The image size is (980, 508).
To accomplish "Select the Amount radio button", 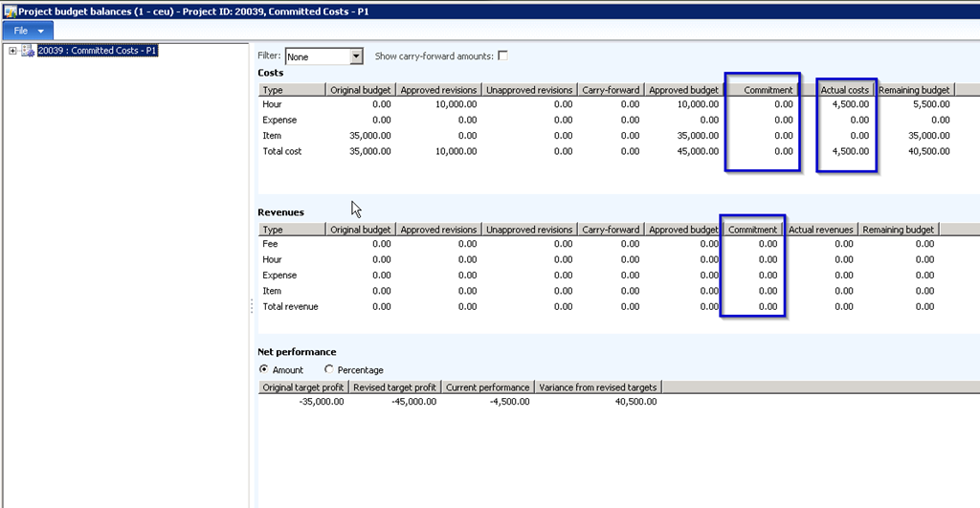I will pos(264,369).
